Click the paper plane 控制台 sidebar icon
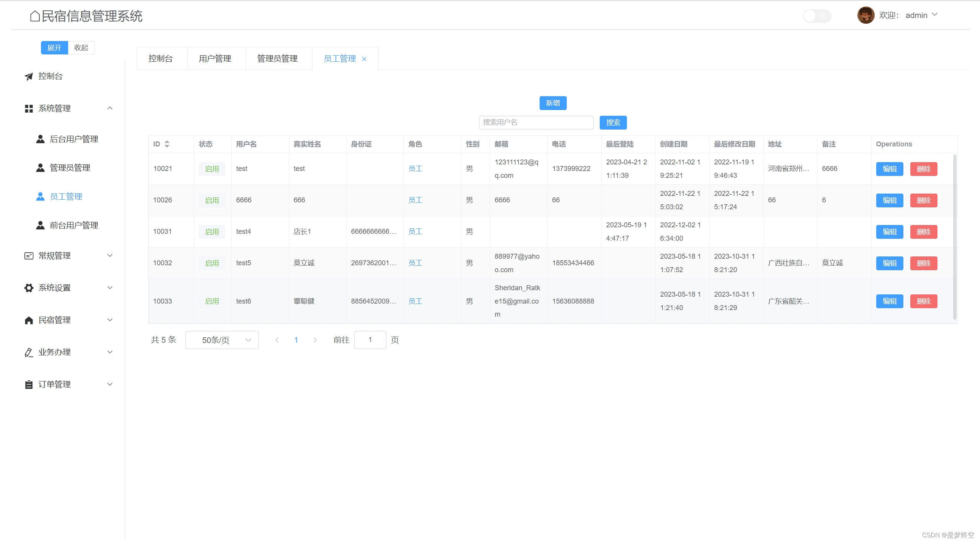980x542 pixels. point(29,77)
